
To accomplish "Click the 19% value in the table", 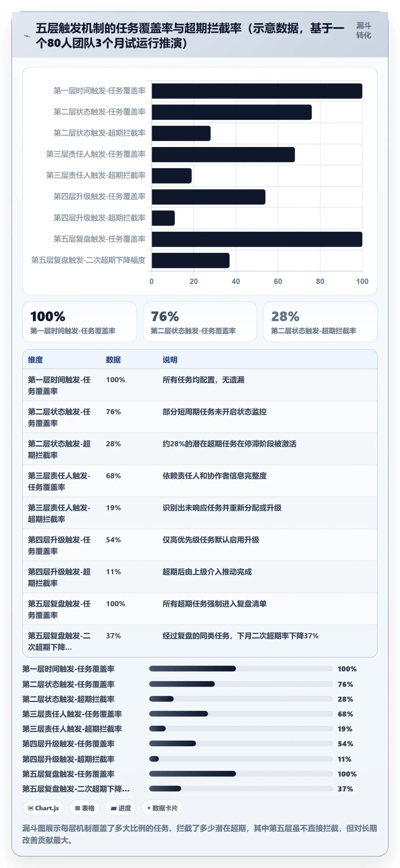I will pos(113,508).
